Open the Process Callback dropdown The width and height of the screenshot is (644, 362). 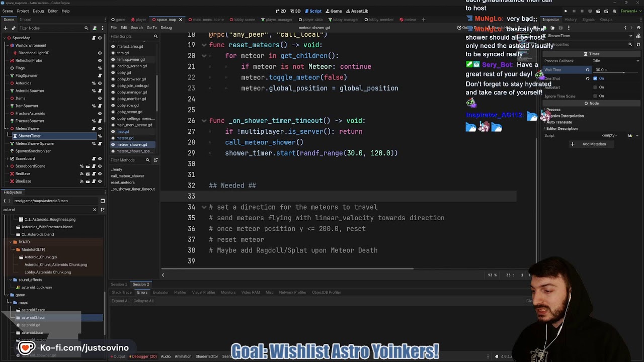coord(616,61)
